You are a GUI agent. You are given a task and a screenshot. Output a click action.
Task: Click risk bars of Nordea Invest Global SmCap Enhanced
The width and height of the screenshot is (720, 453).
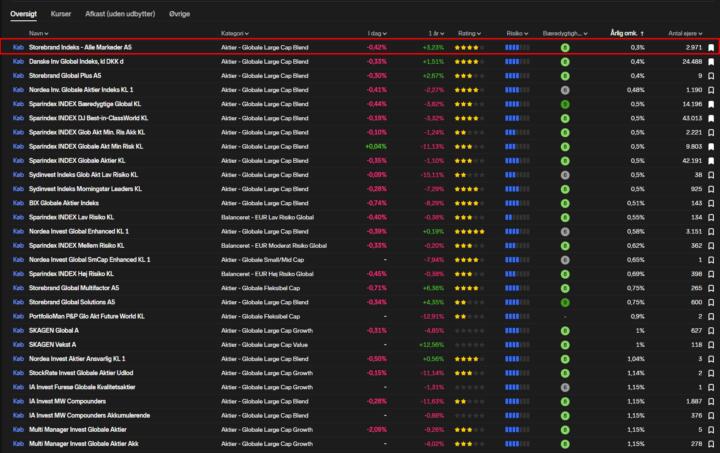[x=517, y=260]
